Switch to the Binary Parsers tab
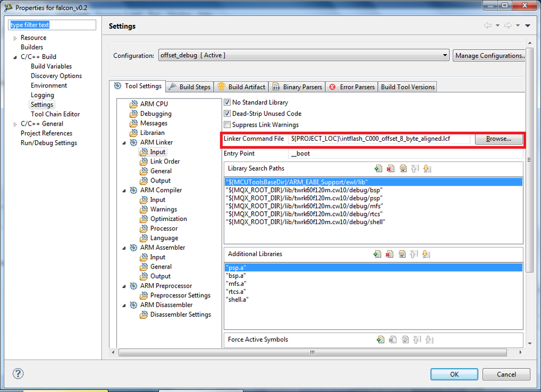The height and width of the screenshot is (392, 541). click(x=297, y=87)
